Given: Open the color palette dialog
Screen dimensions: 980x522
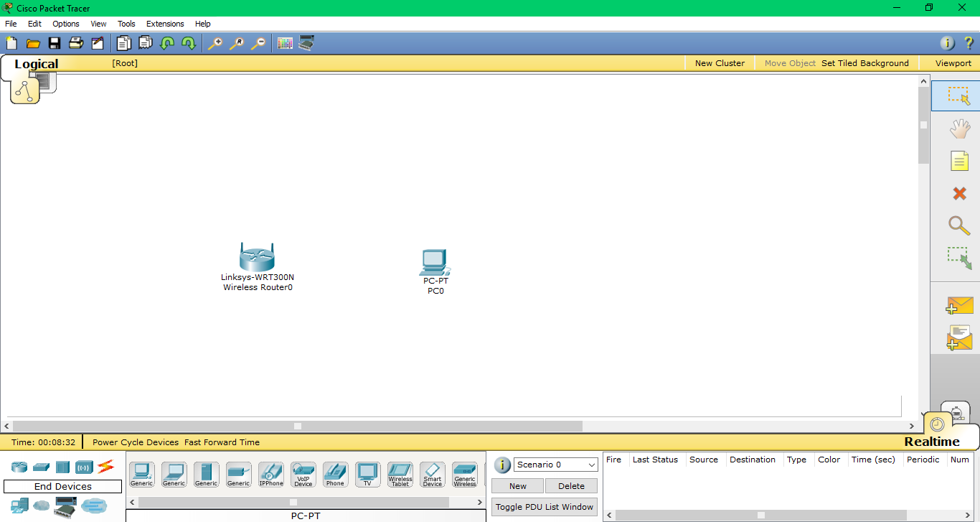Looking at the screenshot, I should point(285,43).
